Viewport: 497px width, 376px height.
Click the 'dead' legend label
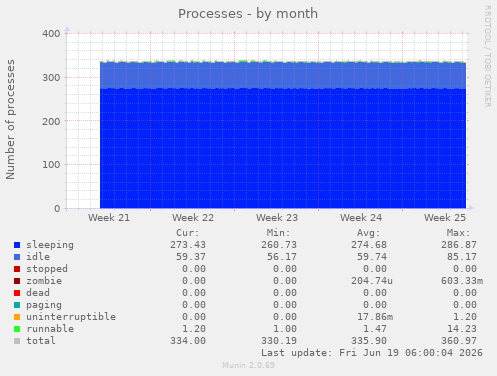(38, 293)
